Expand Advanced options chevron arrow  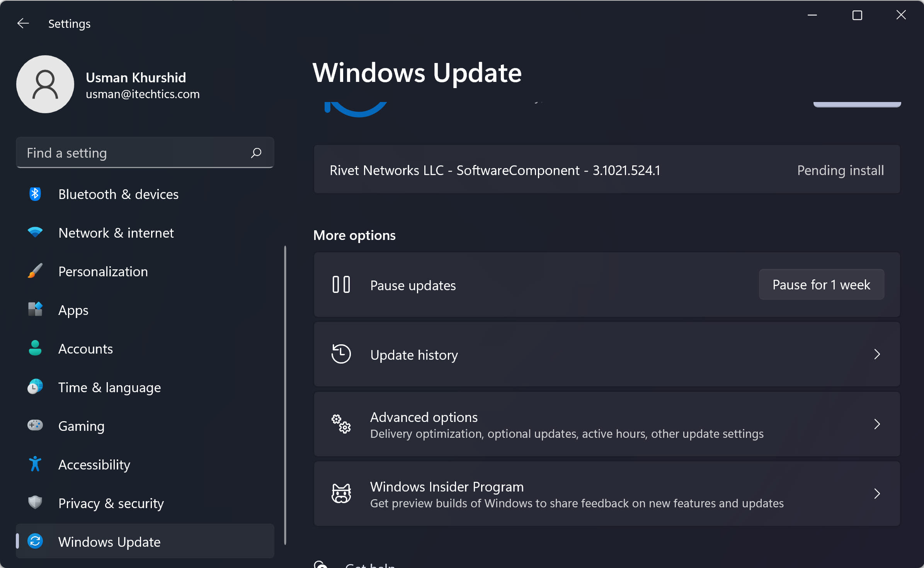coord(877,424)
